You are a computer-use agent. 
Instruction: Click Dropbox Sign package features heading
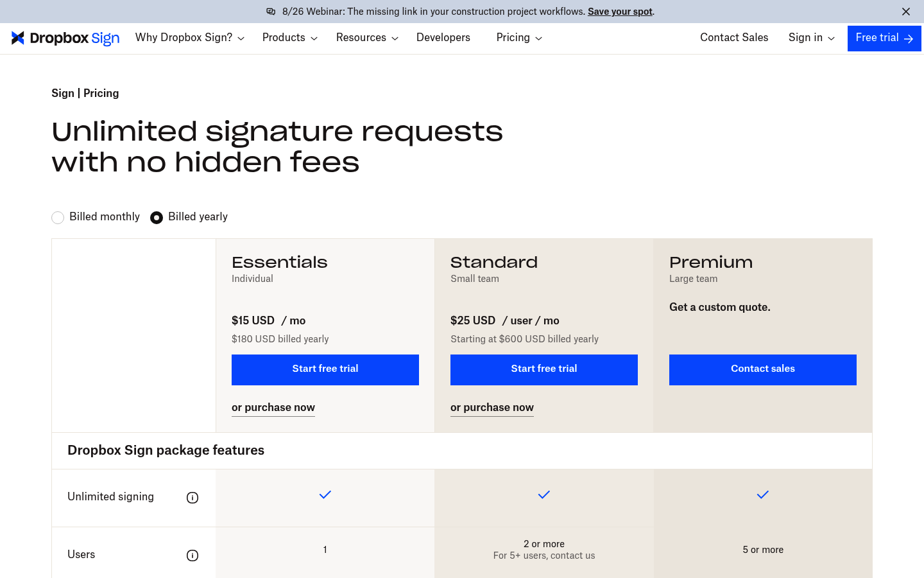tap(166, 450)
